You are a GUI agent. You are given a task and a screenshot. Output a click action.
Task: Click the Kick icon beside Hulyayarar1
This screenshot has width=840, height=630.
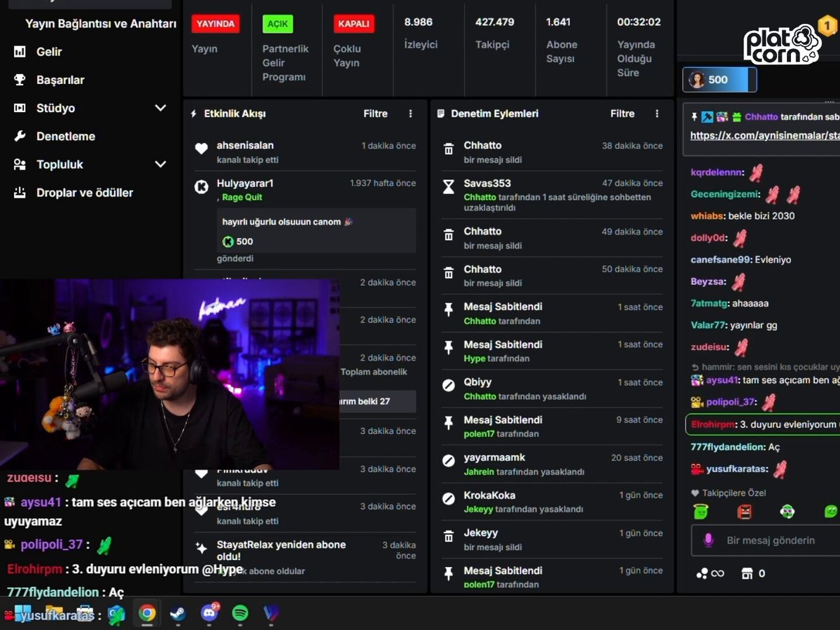202,187
